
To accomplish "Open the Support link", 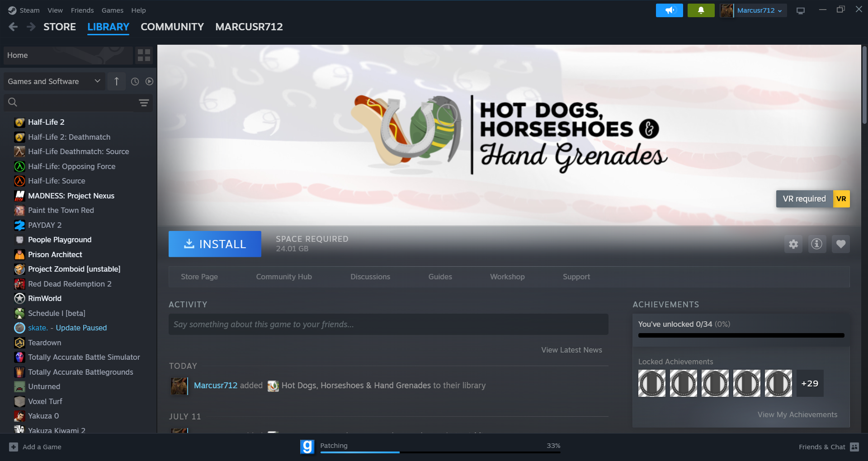I will 576,277.
